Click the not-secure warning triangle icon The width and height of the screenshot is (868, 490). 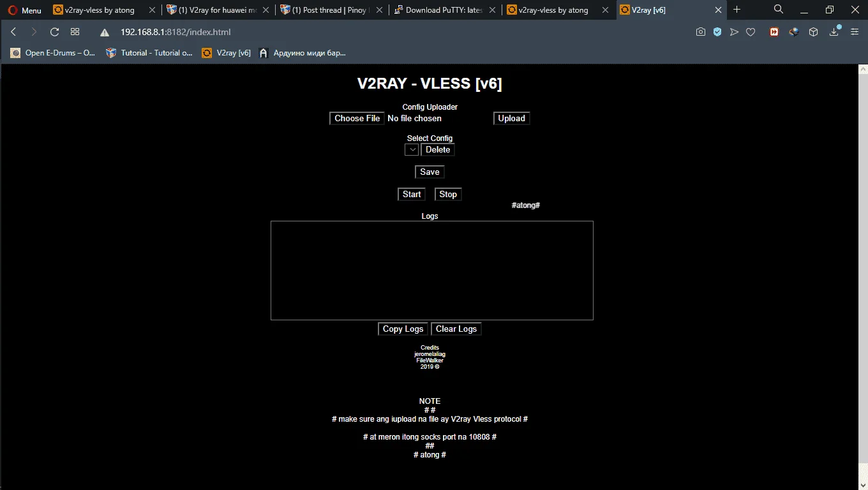coord(105,33)
